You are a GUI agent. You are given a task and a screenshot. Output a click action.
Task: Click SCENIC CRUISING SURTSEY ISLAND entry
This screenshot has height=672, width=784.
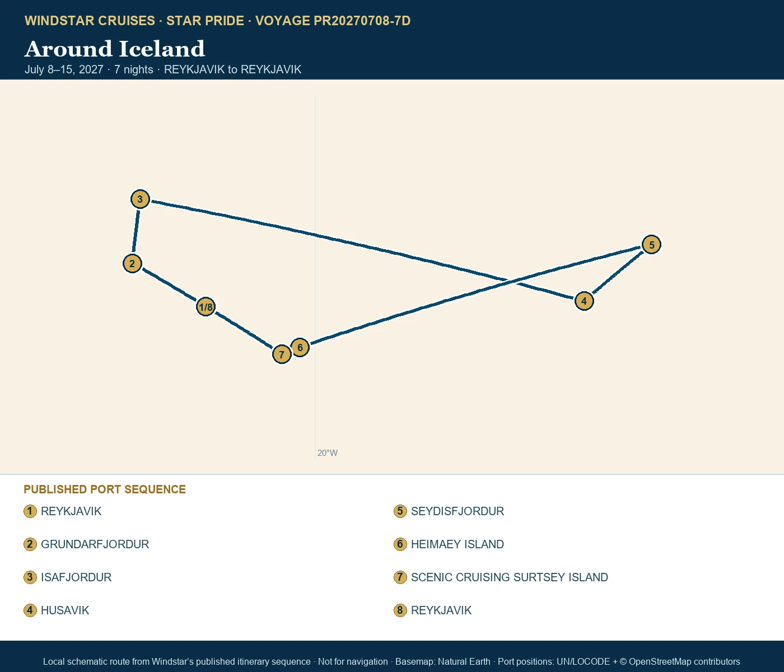(x=510, y=577)
